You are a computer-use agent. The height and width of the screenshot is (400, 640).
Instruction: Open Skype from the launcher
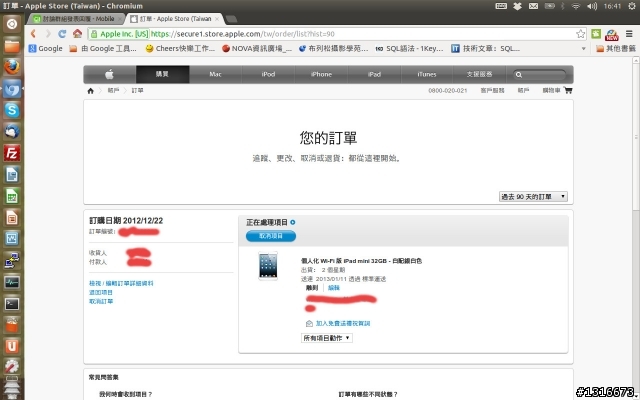[12, 110]
